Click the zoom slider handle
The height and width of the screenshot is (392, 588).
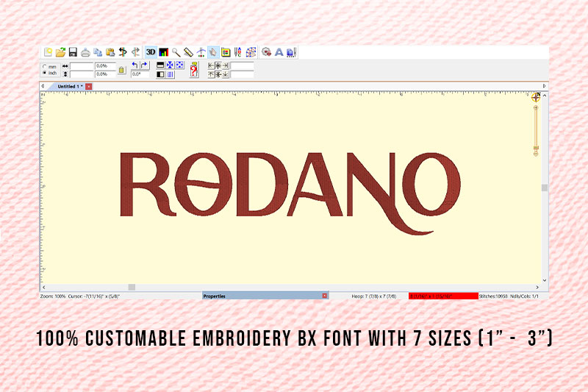pos(536,149)
